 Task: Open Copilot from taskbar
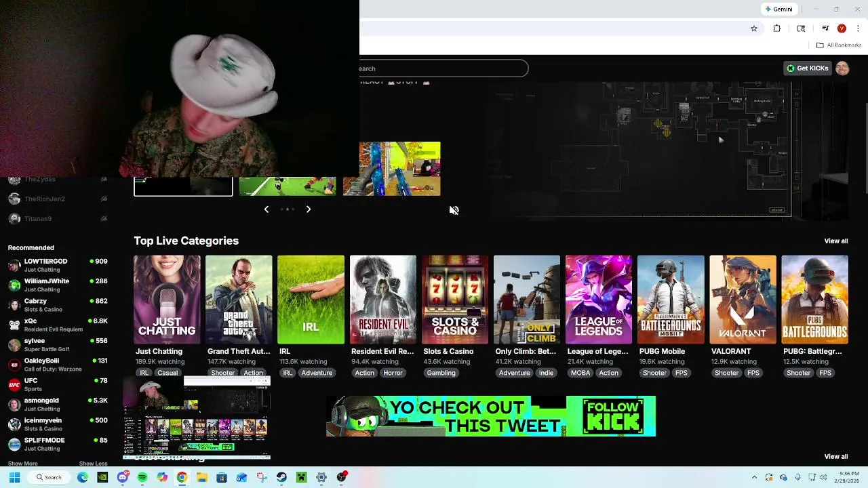[162, 477]
